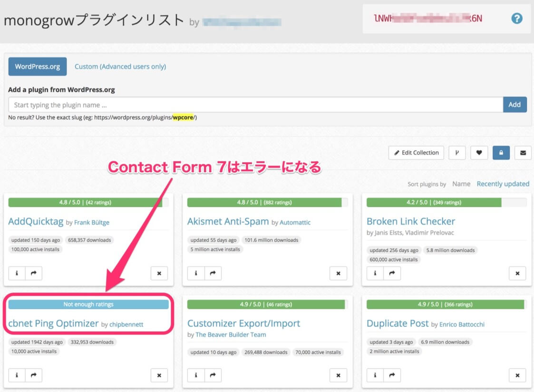Show info for AddQuicktag

pos(17,273)
